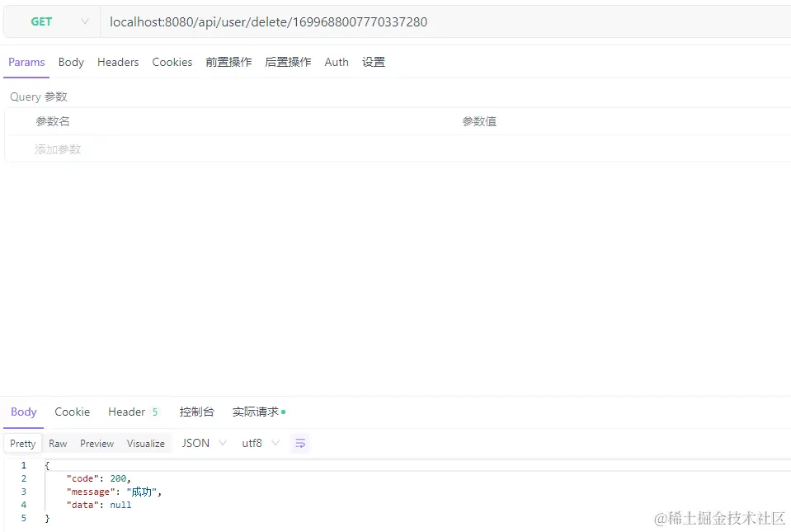The height and width of the screenshot is (532, 791).
Task: Open the GET request method dropdown
Action: (x=53, y=21)
